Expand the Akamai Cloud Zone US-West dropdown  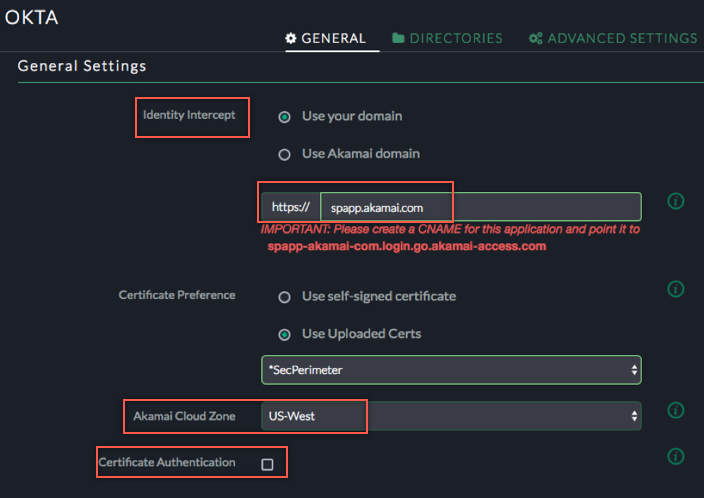pos(450,415)
